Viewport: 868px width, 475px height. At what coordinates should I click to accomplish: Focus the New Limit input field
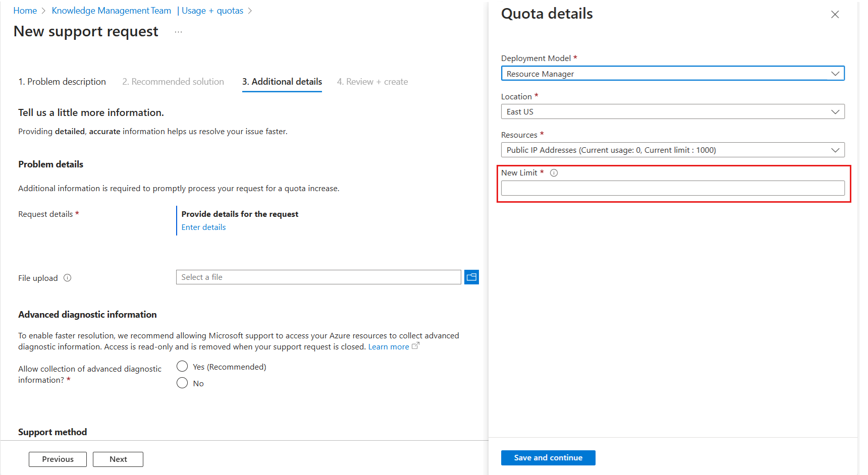[x=673, y=188]
